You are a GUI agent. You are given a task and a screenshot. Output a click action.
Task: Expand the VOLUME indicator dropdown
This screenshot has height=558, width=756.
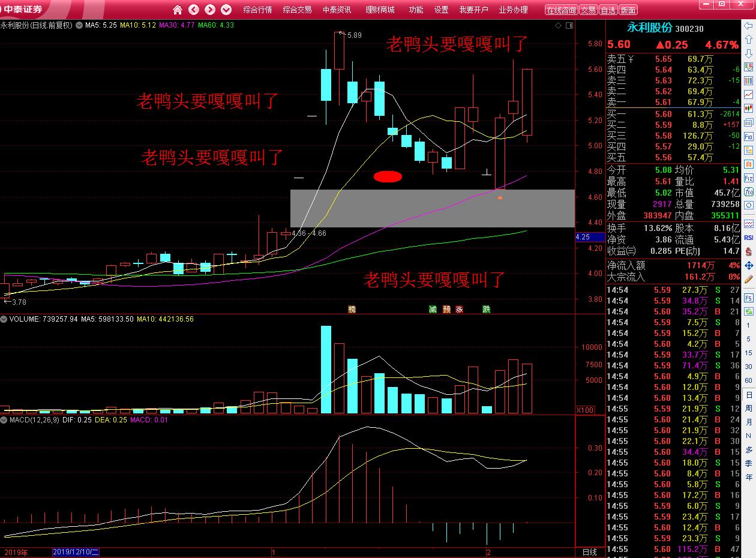pyautogui.click(x=4, y=319)
